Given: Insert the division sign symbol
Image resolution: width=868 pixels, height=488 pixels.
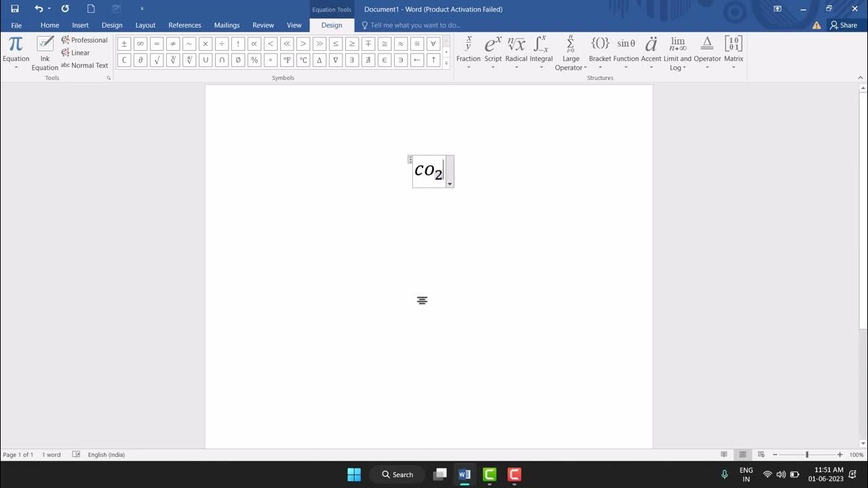Looking at the screenshot, I should coord(222,43).
